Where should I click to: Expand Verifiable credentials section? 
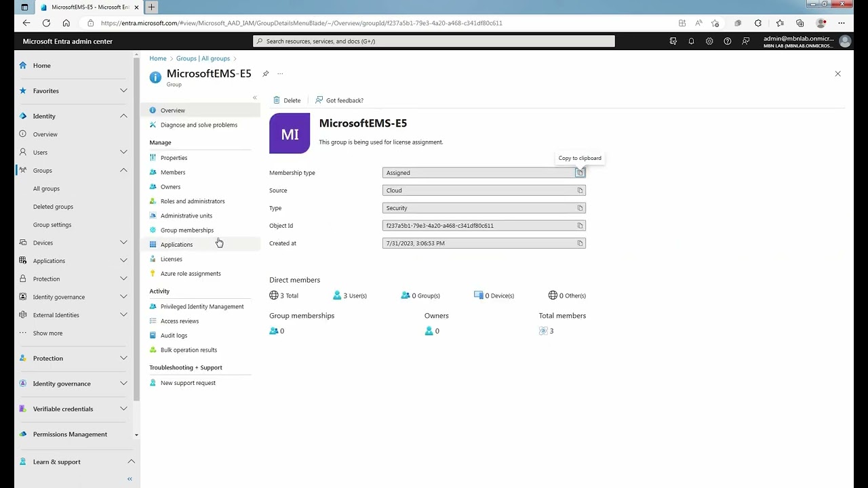tap(123, 409)
